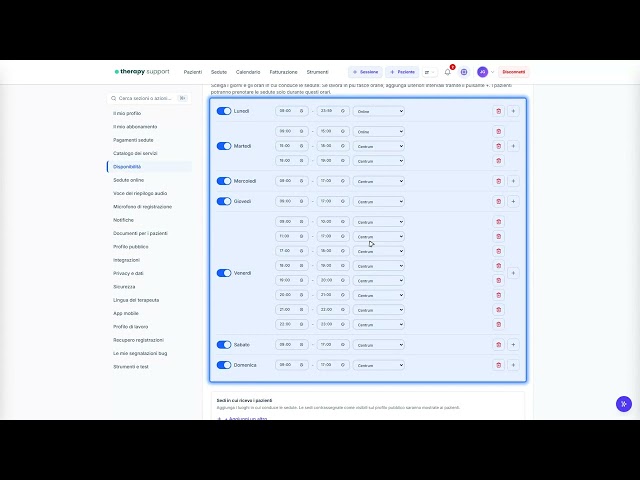The height and width of the screenshot is (480, 640).
Task: Turn off the Mercoledì toggle
Action: click(224, 181)
